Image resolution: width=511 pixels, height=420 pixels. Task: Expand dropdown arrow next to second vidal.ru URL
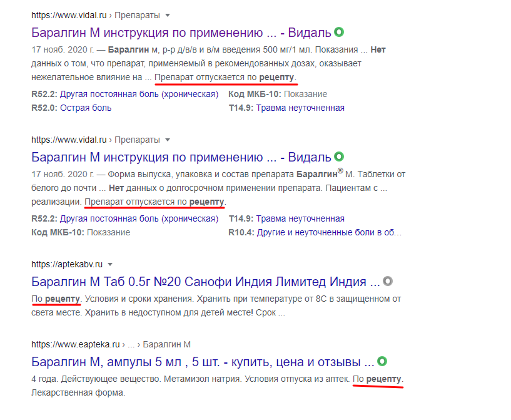[168, 139]
